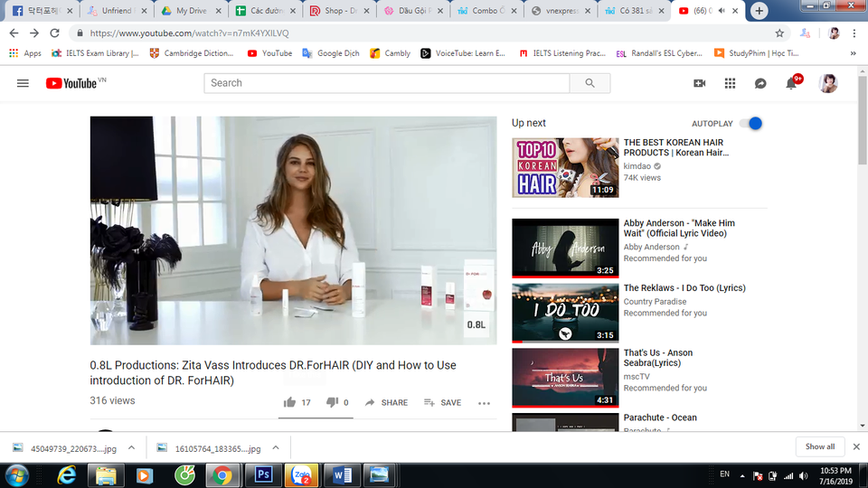Open the notifications bell
868x488 pixels.
(x=791, y=83)
